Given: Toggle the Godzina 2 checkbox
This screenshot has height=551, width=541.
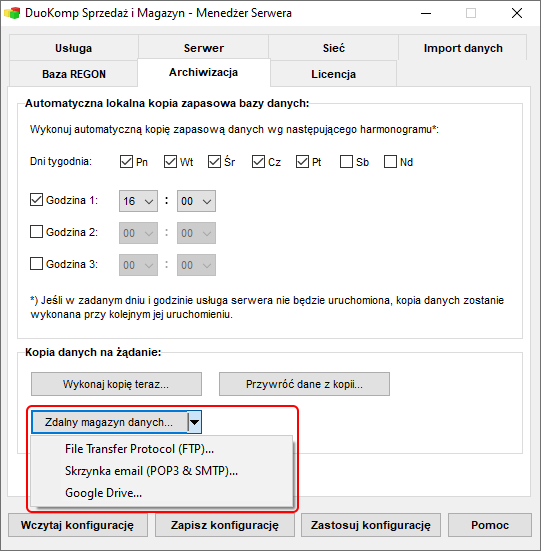Looking at the screenshot, I should click(36, 232).
